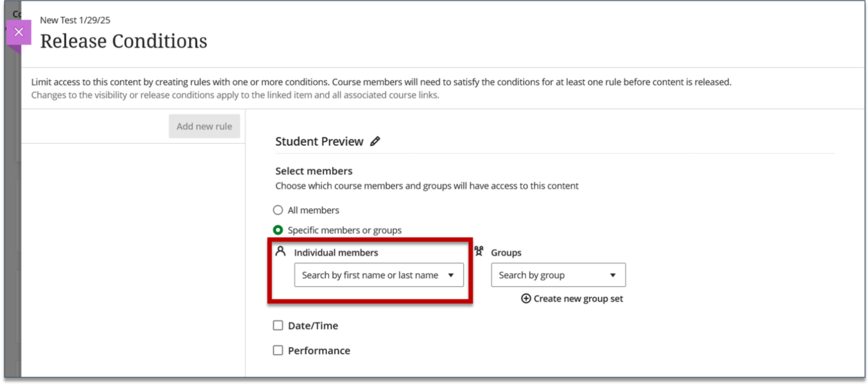
Task: Close the Release Conditions panel
Action: 19,32
